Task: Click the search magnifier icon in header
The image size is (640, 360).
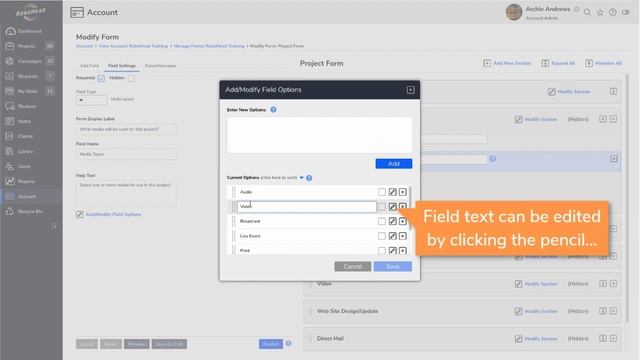Action: tap(587, 13)
